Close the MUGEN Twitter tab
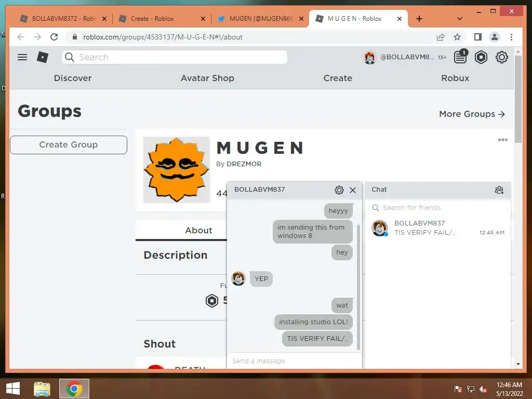 point(301,19)
